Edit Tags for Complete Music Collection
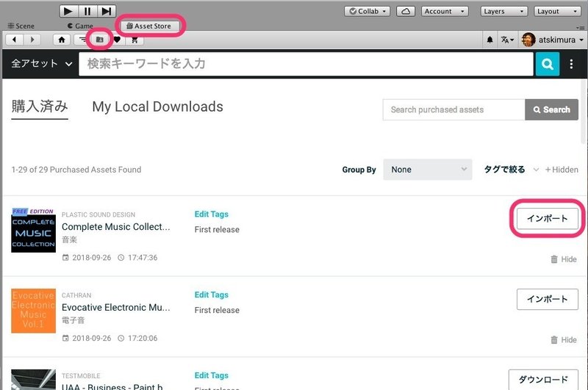This screenshot has width=588, height=390. [212, 214]
